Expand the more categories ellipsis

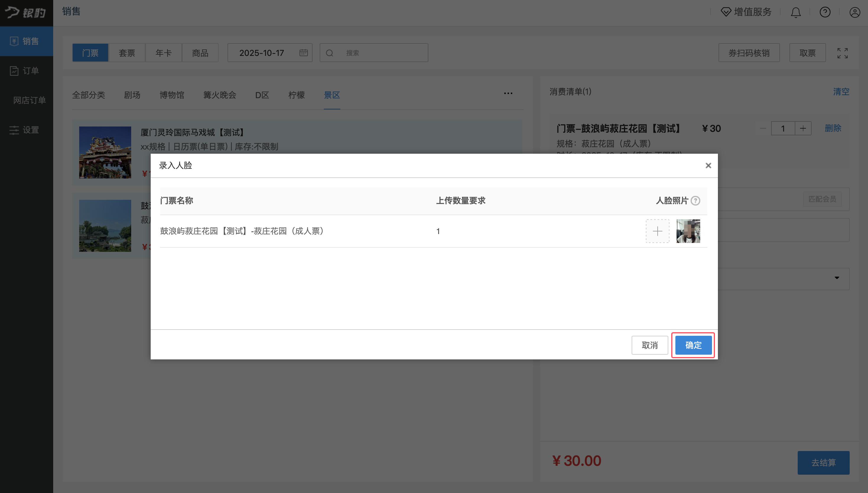click(508, 93)
